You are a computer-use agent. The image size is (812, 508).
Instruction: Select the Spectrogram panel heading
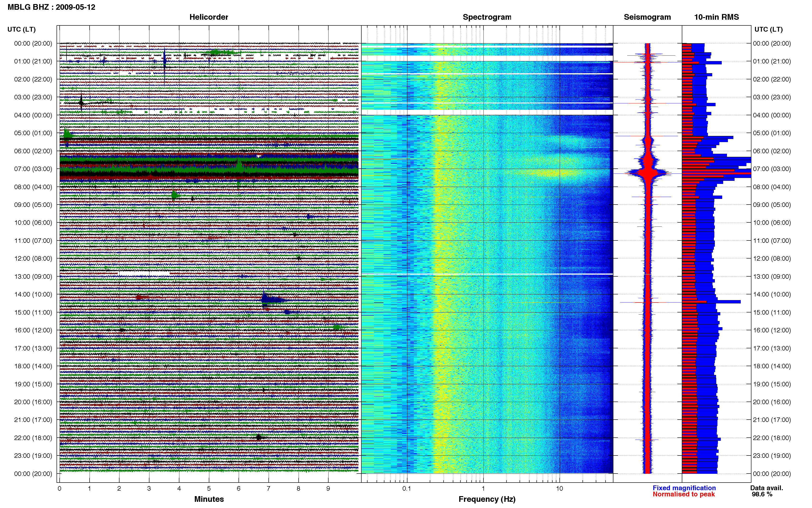coord(487,17)
